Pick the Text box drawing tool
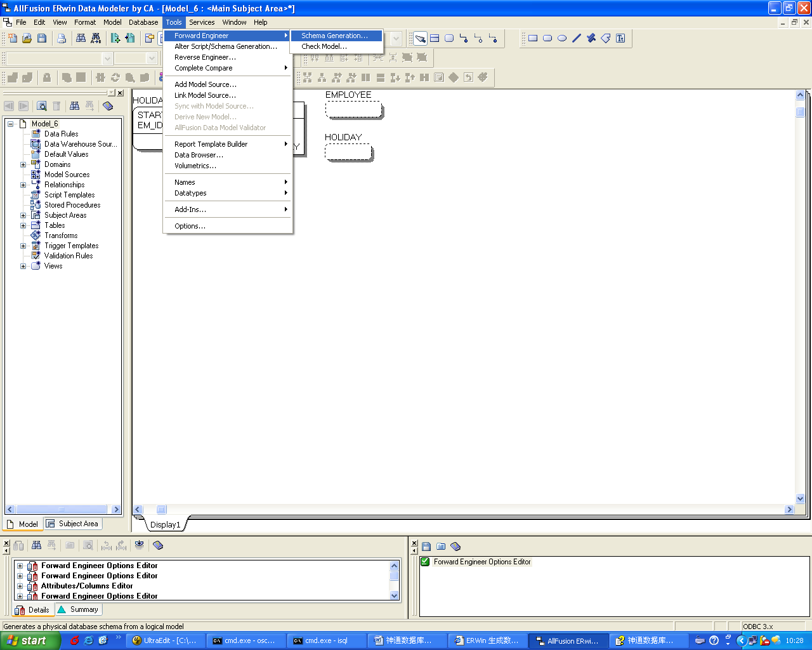 tap(620, 39)
